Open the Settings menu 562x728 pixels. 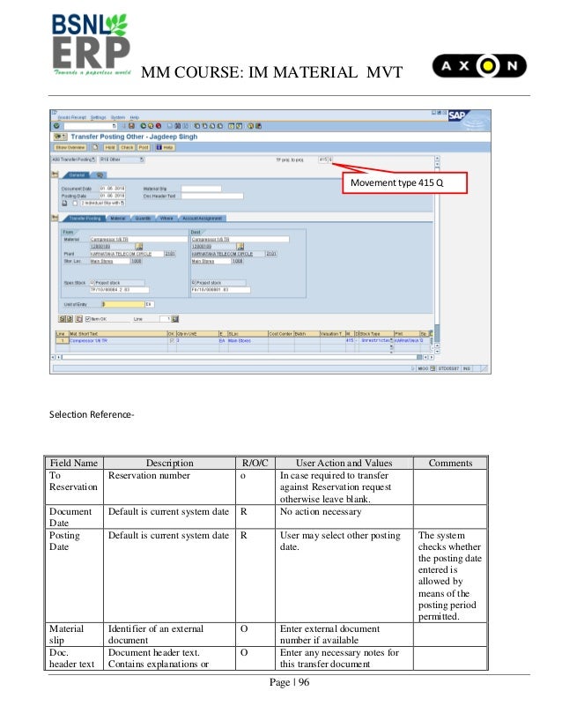tap(99, 117)
